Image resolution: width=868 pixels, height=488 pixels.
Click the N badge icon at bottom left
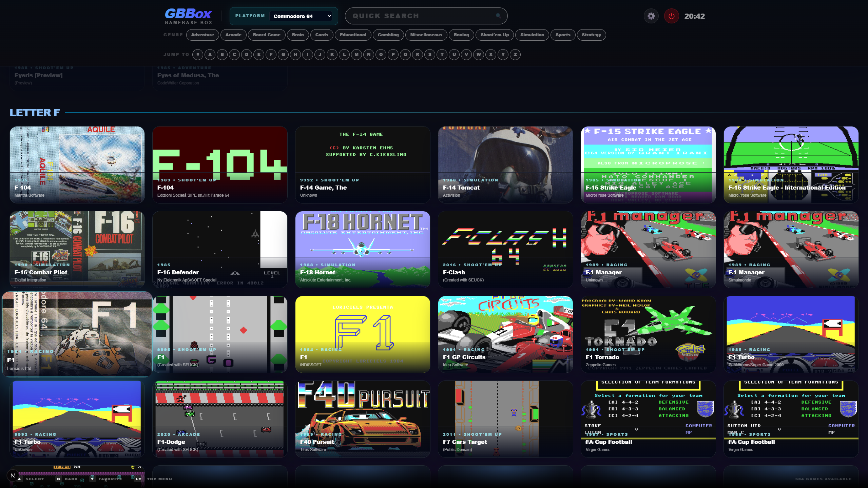pyautogui.click(x=13, y=475)
